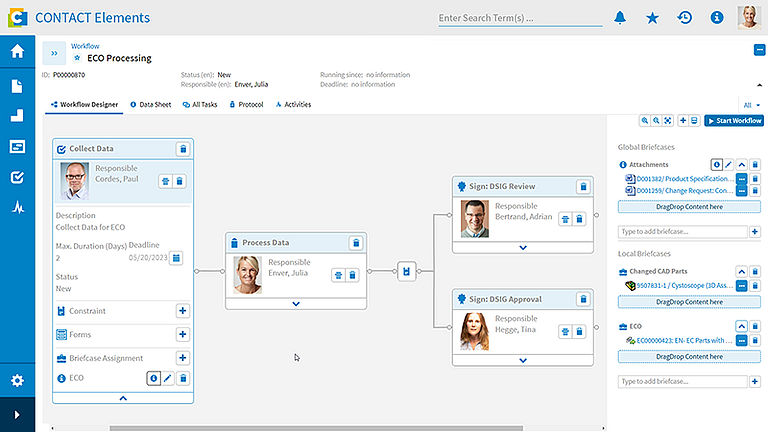This screenshot has width=768, height=432.
Task: Open settings gear in sidebar
Action: point(17,381)
